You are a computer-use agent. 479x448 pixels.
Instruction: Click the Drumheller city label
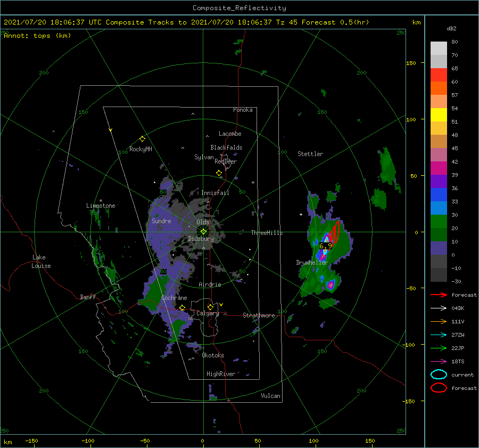coord(312,263)
